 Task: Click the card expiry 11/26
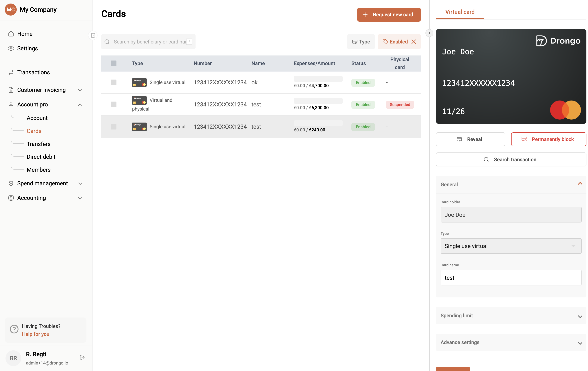click(x=453, y=112)
